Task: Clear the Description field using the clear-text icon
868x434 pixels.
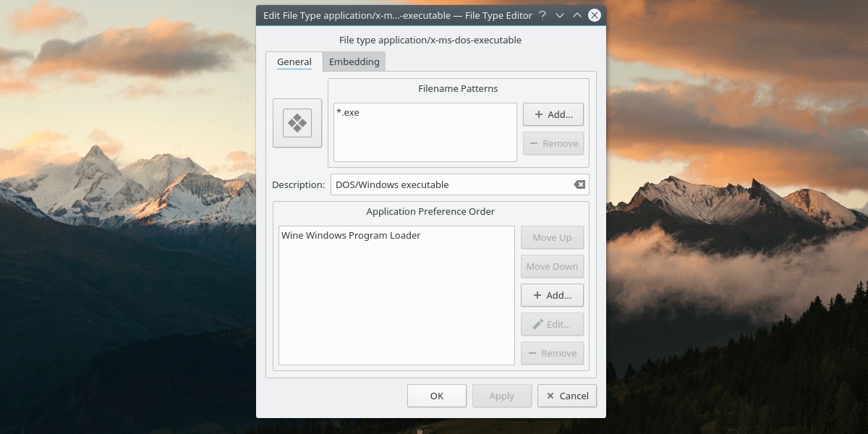Action: tap(579, 184)
